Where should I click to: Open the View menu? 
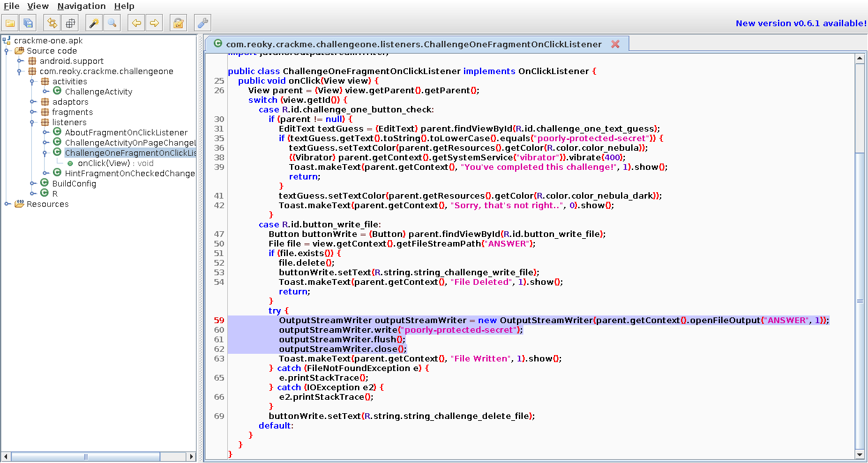(x=38, y=6)
